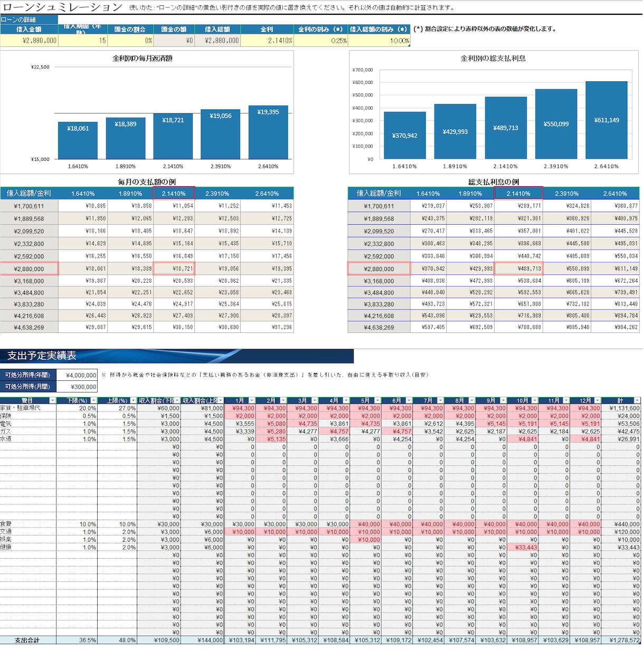
Task: Select the 金利の刻み 0.25% cell
Action: click(x=321, y=41)
